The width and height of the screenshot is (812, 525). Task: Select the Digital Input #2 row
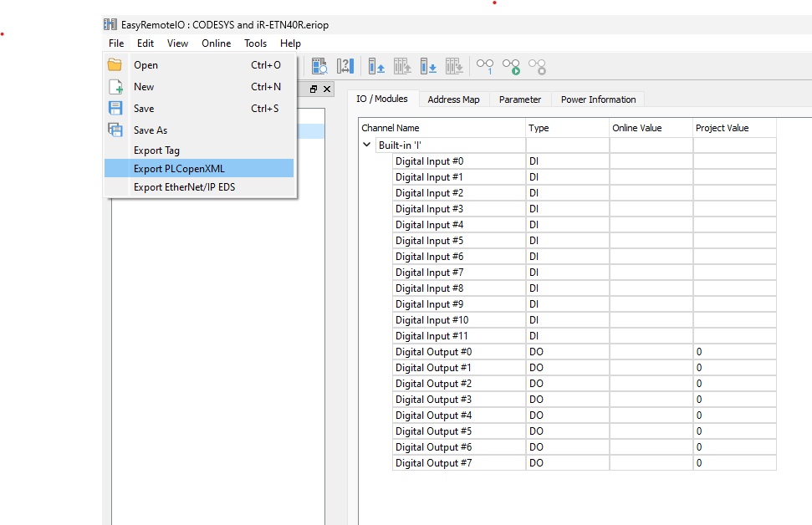point(585,193)
